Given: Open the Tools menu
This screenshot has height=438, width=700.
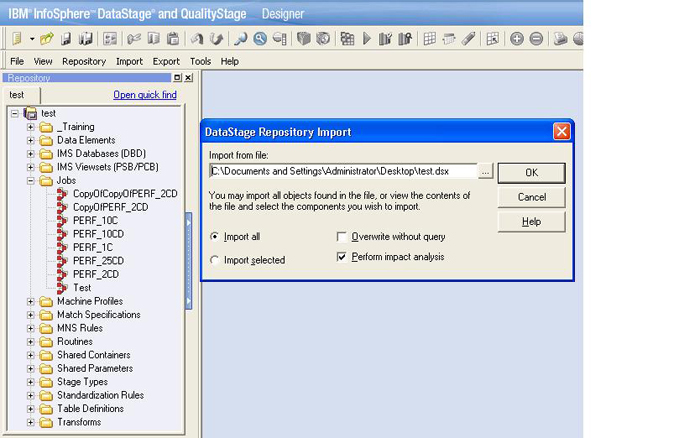Looking at the screenshot, I should pos(200,61).
